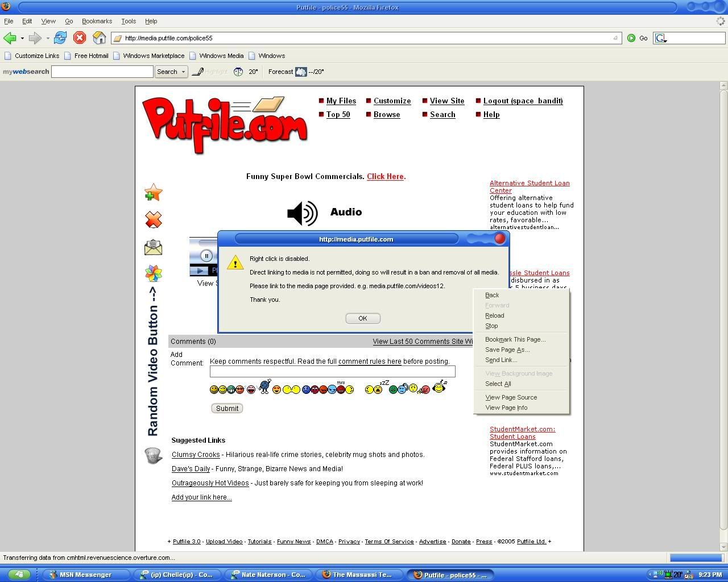The width and height of the screenshot is (728, 582).
Task: Click the current temperature weather icon
Action: click(x=238, y=72)
